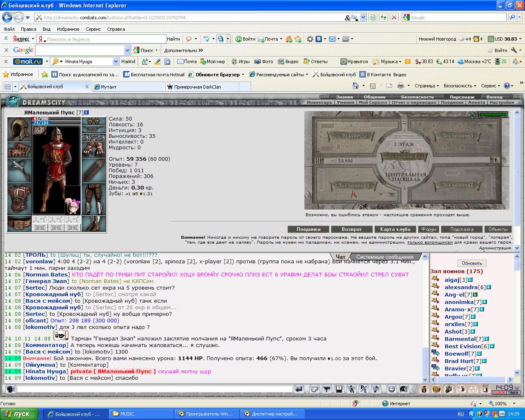This screenshot has width=525, height=420.
Task: Expand the Дополнительно chevron on Google bar
Action: point(201,50)
